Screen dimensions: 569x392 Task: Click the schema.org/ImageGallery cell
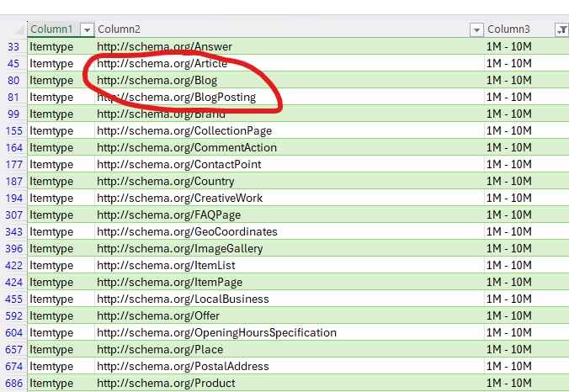[x=290, y=248]
